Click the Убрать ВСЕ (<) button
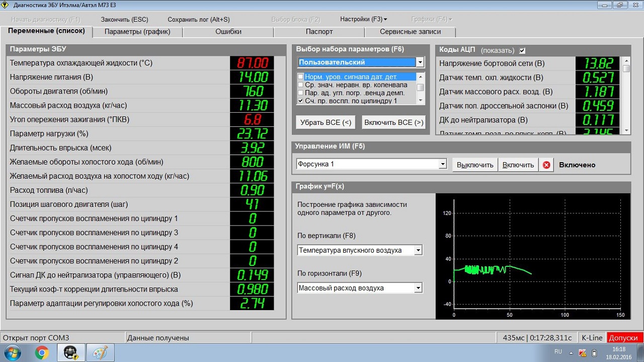Screen dimensions: 644x362 point(326,122)
